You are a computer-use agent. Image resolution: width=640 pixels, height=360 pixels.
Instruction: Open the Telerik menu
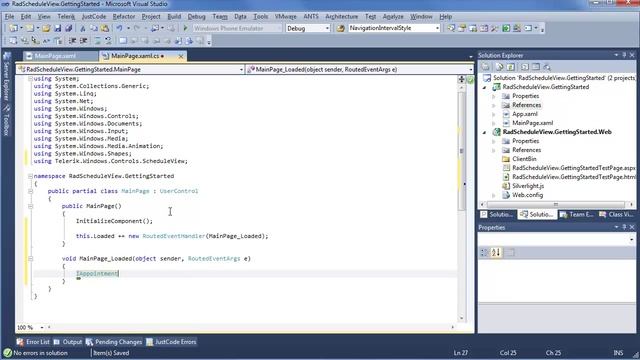[66, 17]
